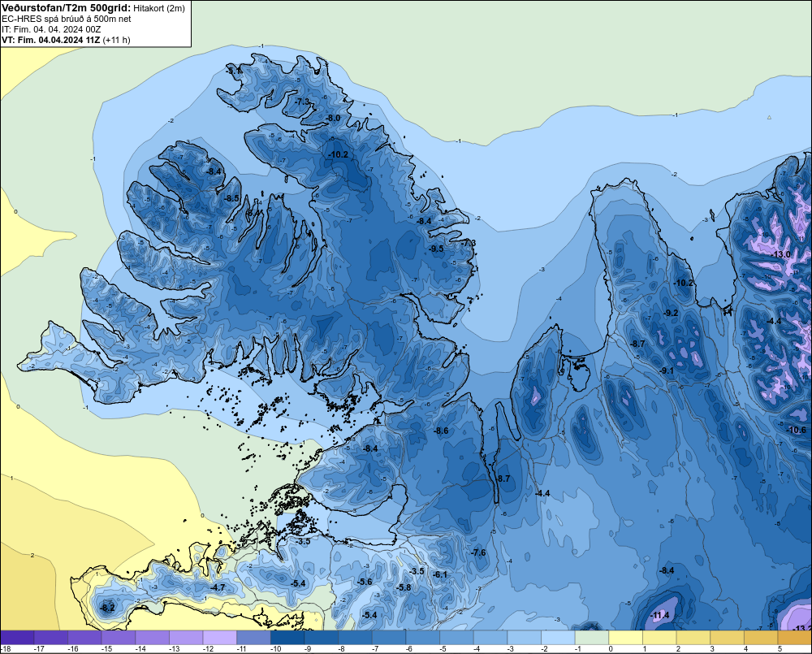Click legend swatch between -10 and -9
This screenshot has height=654, width=812.
pos(287,638)
